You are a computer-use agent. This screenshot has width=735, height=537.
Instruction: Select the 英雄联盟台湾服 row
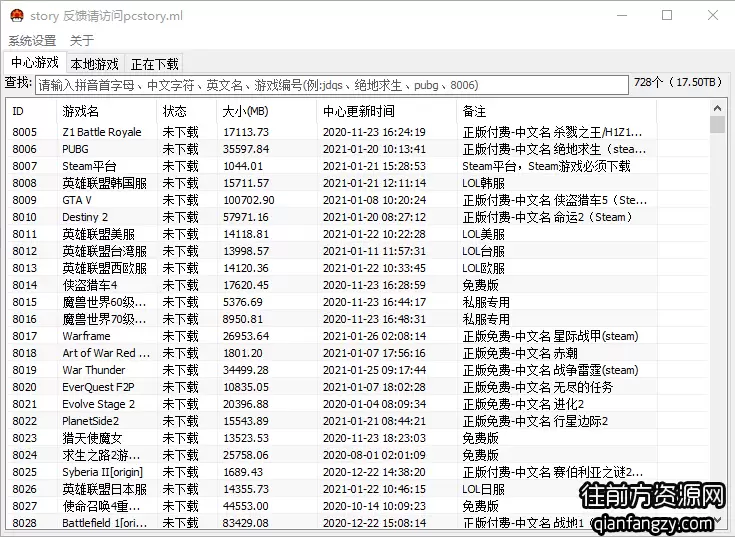(x=358, y=251)
